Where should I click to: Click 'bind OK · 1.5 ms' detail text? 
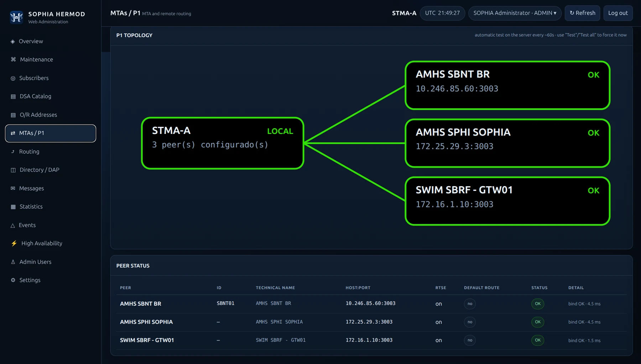(x=584, y=340)
